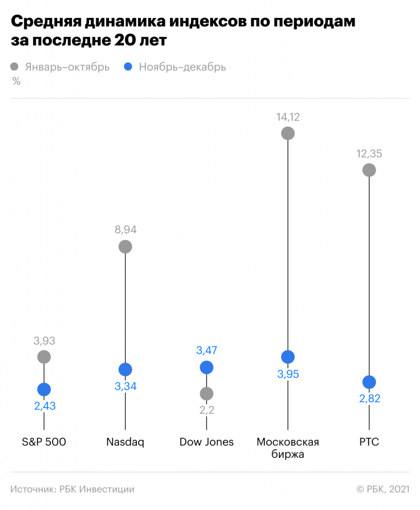
Task: Select the gray S&P 500 data point
Action: 44,357
